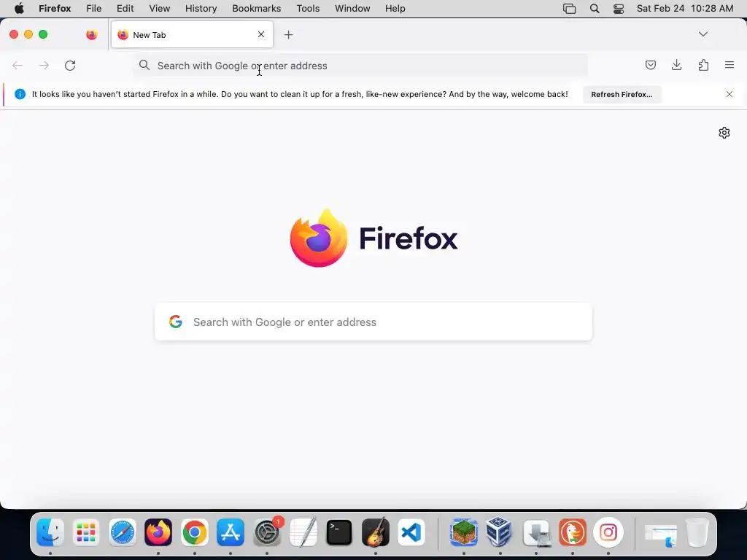747x560 pixels.
Task: Open Trash from the Dock
Action: (x=697, y=532)
